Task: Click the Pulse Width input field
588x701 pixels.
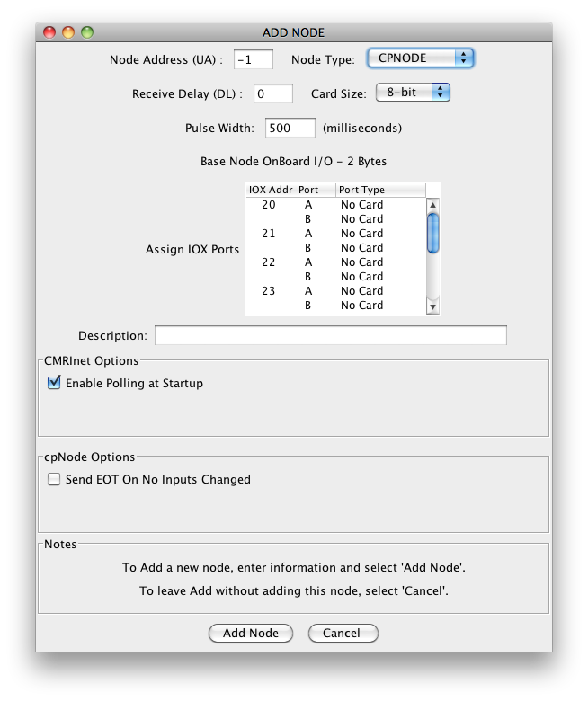Action: point(290,128)
